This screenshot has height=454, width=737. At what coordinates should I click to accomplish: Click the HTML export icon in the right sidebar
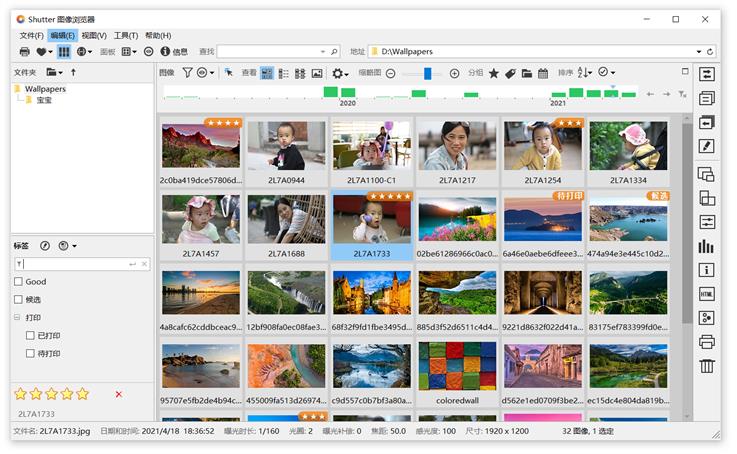coord(706,294)
